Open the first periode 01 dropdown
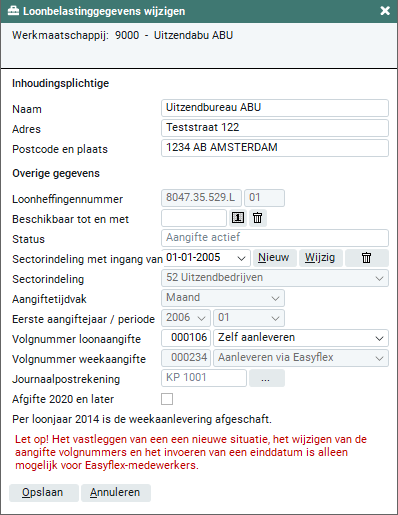The height and width of the screenshot is (515, 398). pos(249,318)
